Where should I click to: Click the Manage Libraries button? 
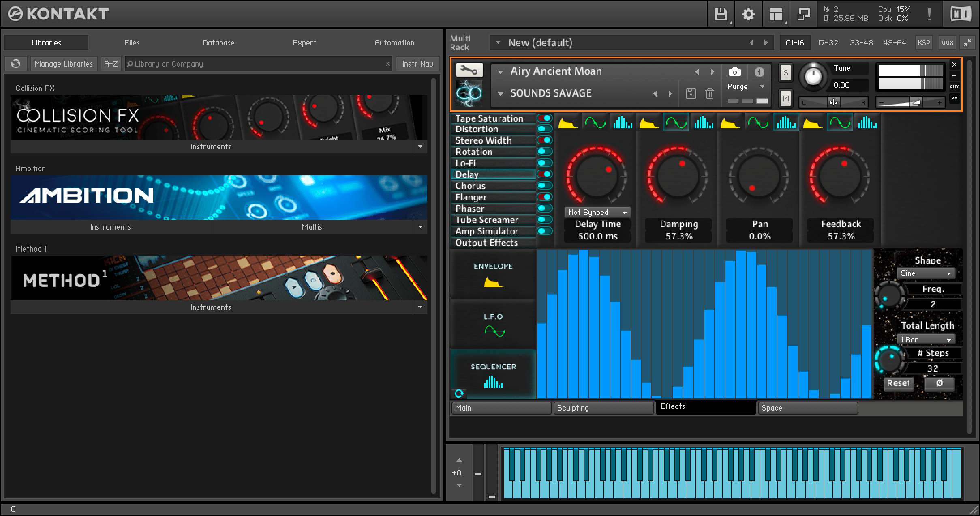click(x=64, y=64)
